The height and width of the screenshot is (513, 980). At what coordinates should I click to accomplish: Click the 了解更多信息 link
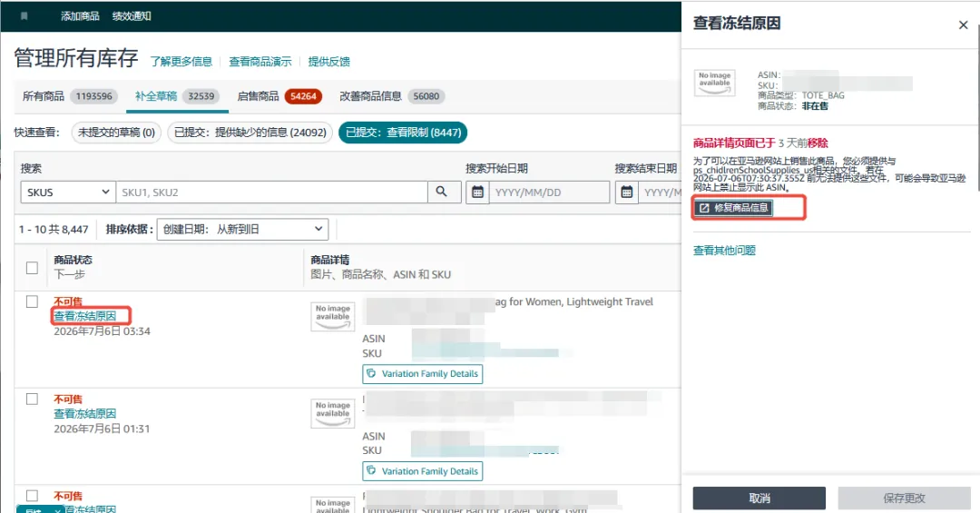point(181,62)
